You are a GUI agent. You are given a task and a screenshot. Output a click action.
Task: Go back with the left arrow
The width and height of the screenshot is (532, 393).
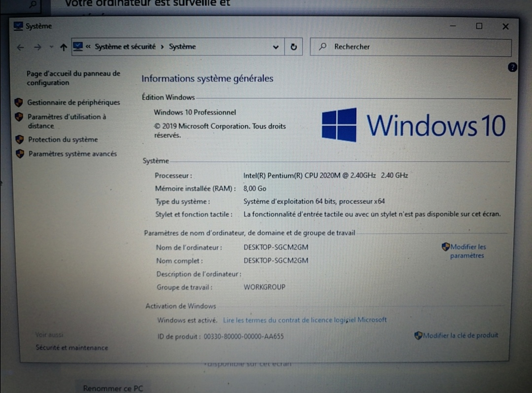[20, 47]
